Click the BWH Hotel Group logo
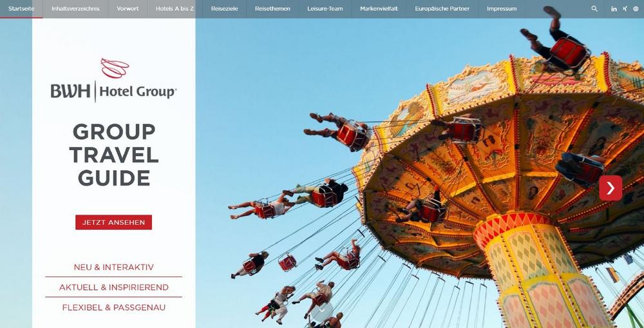The image size is (644, 328). click(x=114, y=80)
